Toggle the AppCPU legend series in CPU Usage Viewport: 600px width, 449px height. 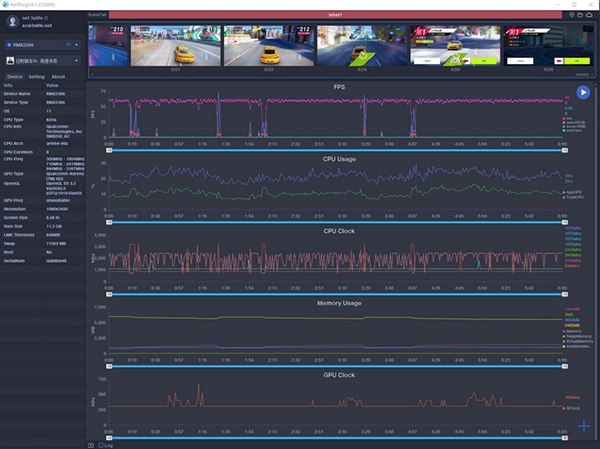click(575, 191)
